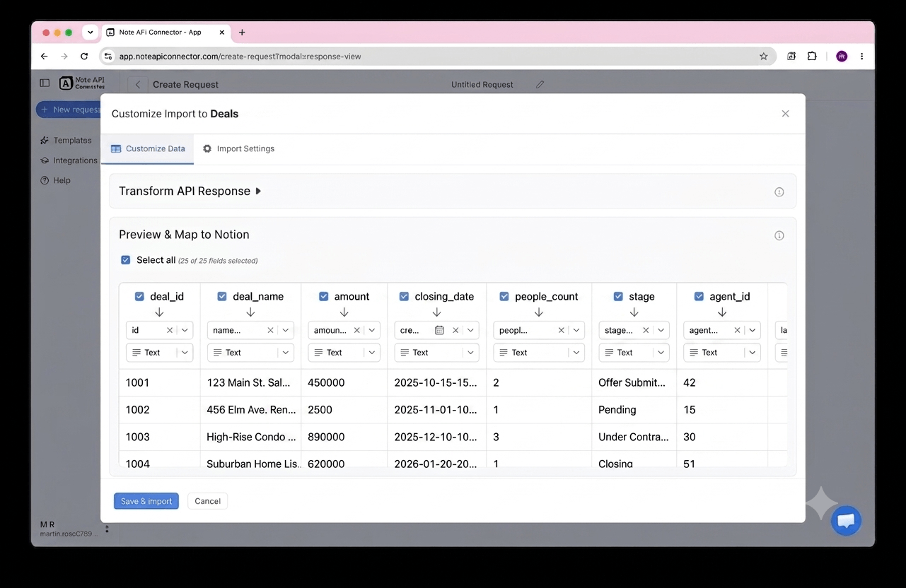Toggle the Select all checkbox

(x=125, y=260)
